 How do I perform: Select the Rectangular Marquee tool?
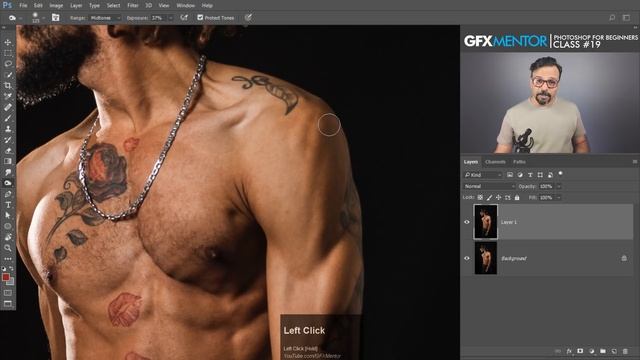pyautogui.click(x=8, y=53)
